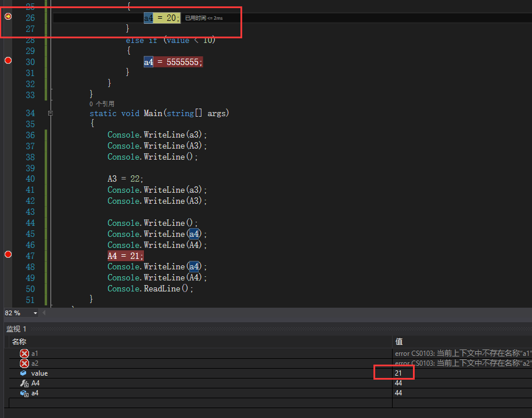This screenshot has width=532, height=418.
Task: Collapse the Main method with the outline box
Action: pos(50,113)
